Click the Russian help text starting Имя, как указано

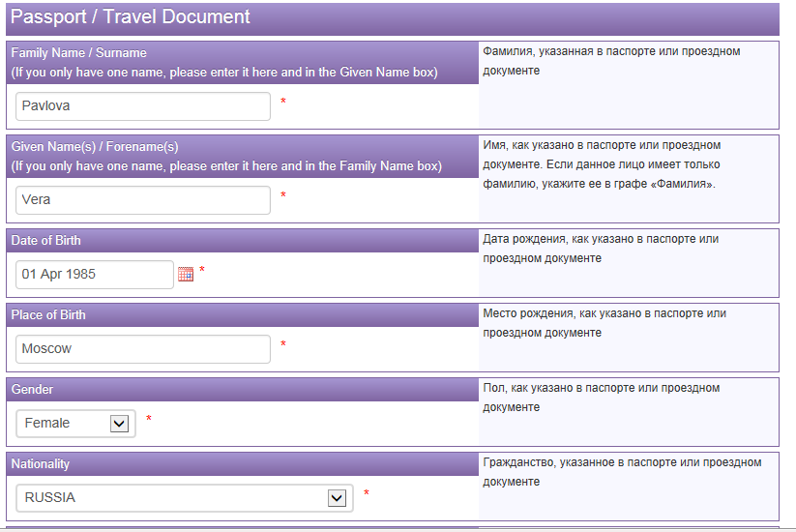[x=602, y=164]
